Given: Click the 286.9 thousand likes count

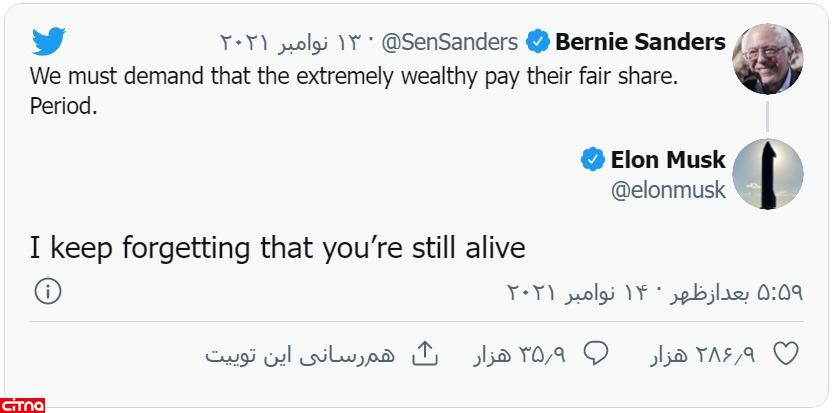Looking at the screenshot, I should point(702,355).
